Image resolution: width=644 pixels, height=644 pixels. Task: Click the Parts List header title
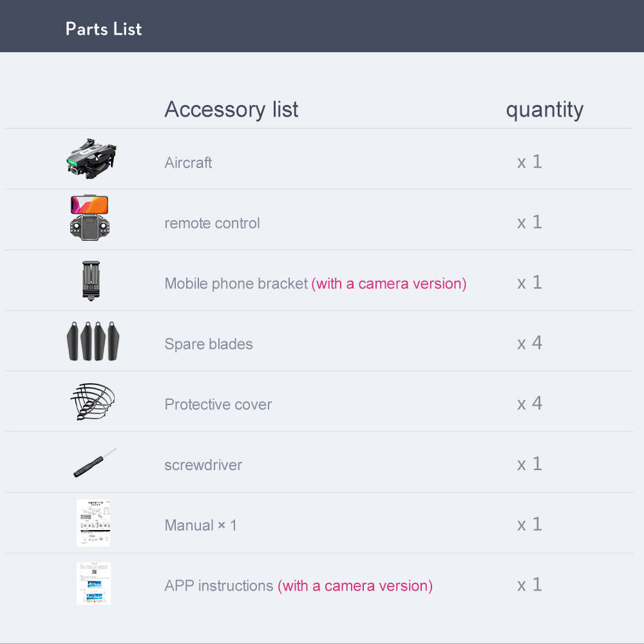[x=104, y=29]
